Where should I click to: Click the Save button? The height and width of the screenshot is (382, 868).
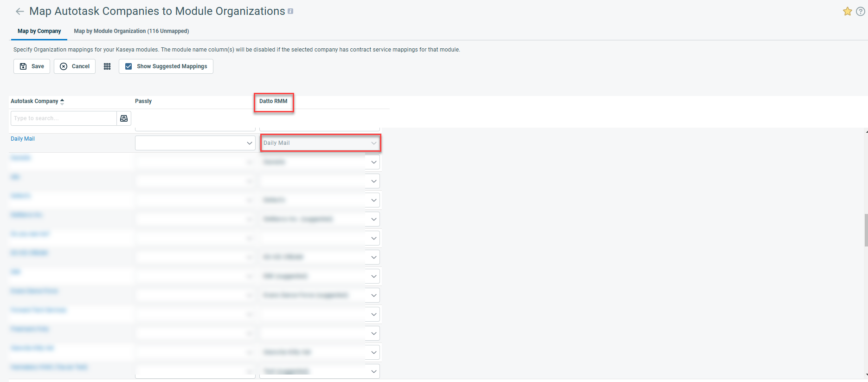(32, 66)
